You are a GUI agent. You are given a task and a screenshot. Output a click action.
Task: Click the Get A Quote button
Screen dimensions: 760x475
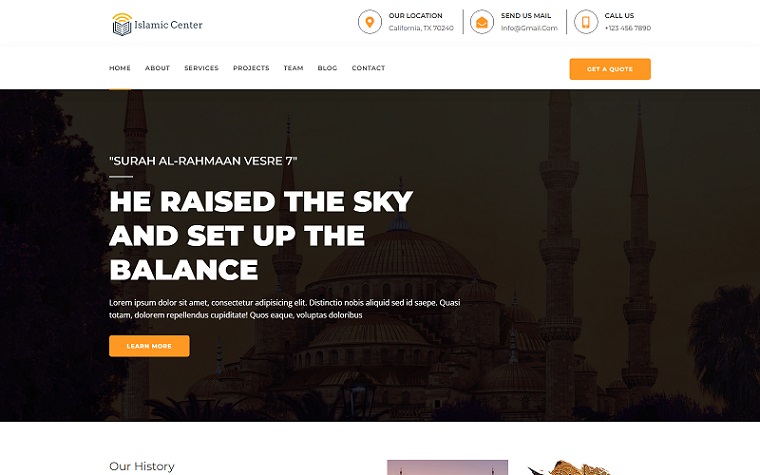[x=610, y=69]
